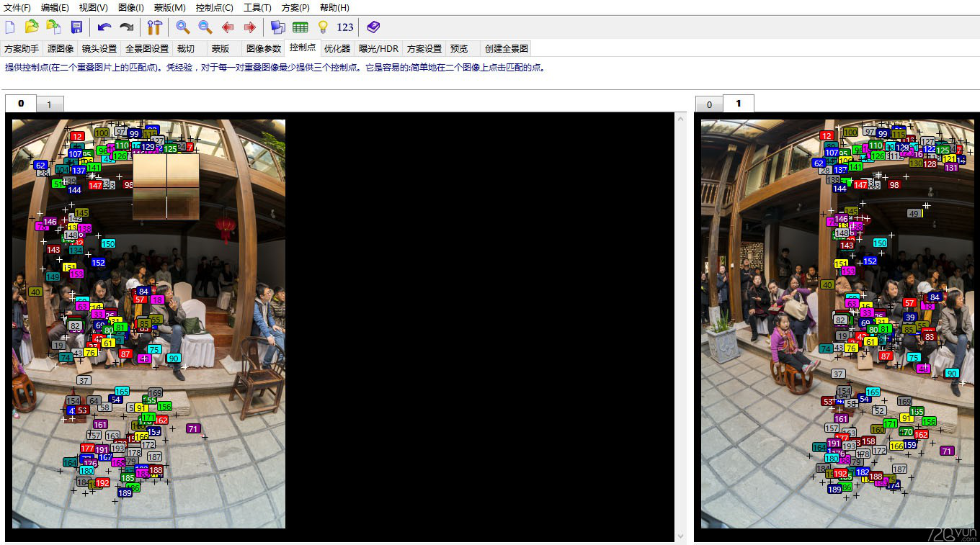Select control point 150 in the left image
980x545 pixels.
click(x=108, y=243)
